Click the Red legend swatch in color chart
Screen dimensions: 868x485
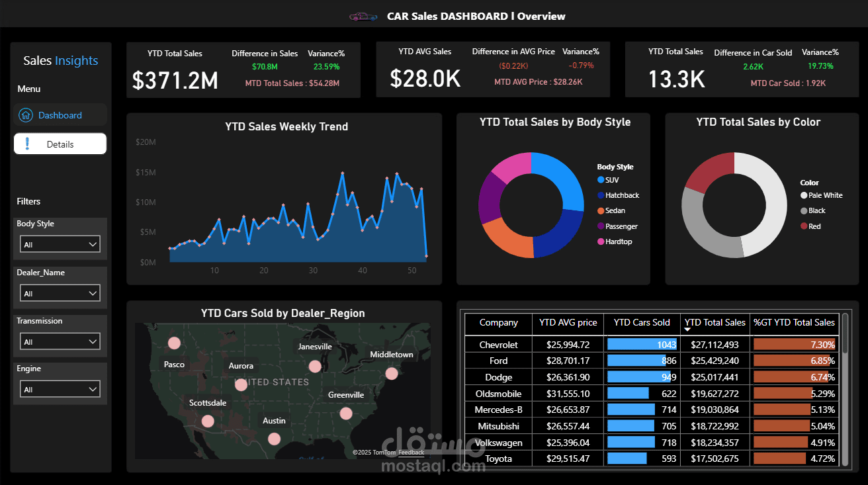tap(803, 226)
